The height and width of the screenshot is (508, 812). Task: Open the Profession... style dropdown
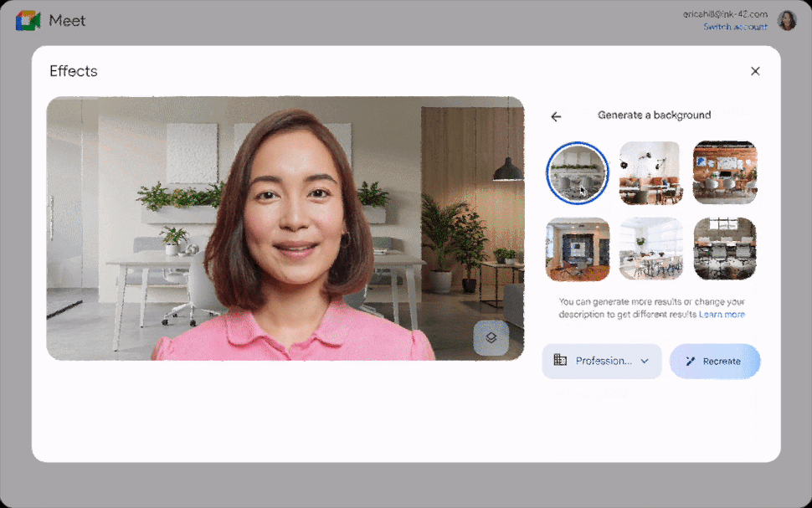pyautogui.click(x=601, y=361)
